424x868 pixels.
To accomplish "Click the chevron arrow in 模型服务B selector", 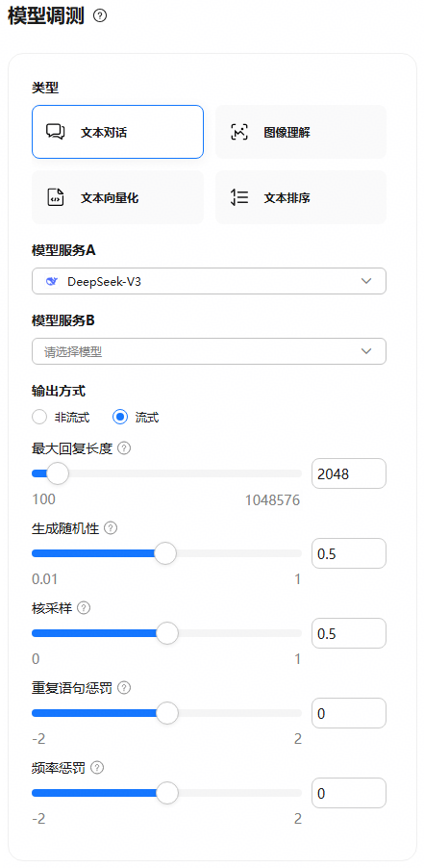I will point(366,351).
